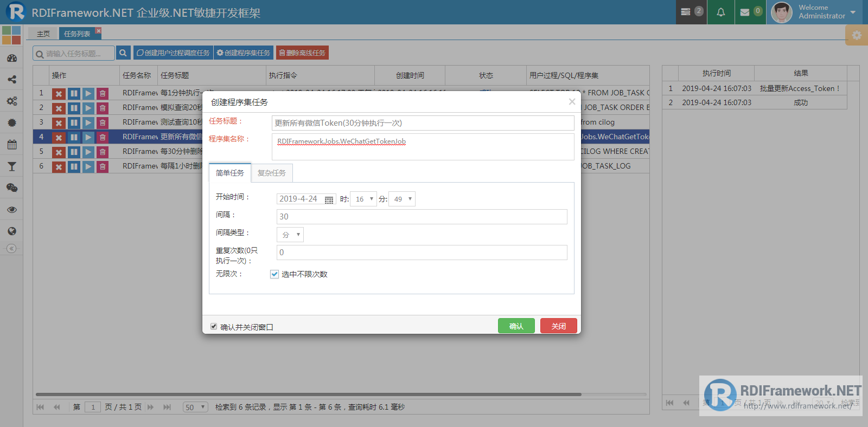Run task in row 2
Screen dimensions: 868x427
(88, 108)
